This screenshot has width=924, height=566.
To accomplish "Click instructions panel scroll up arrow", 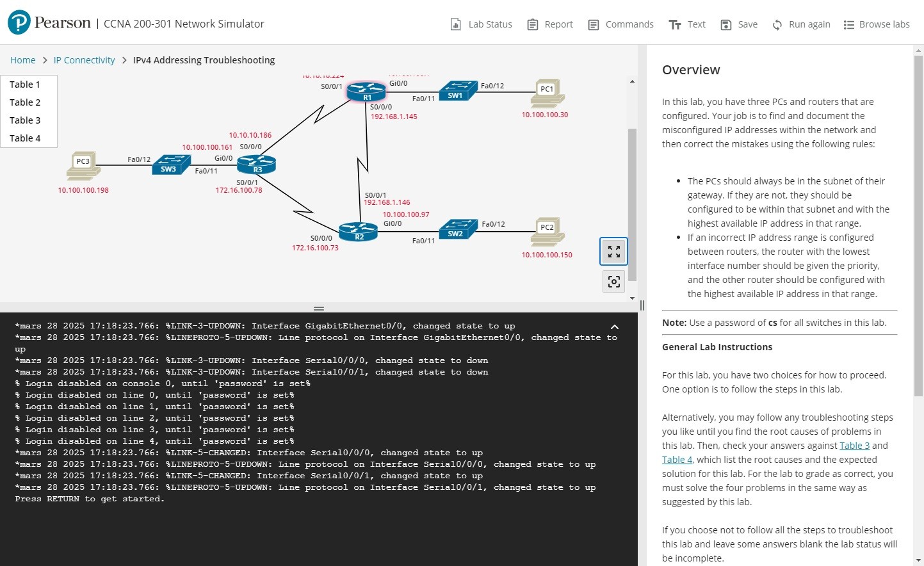I will [x=918, y=49].
